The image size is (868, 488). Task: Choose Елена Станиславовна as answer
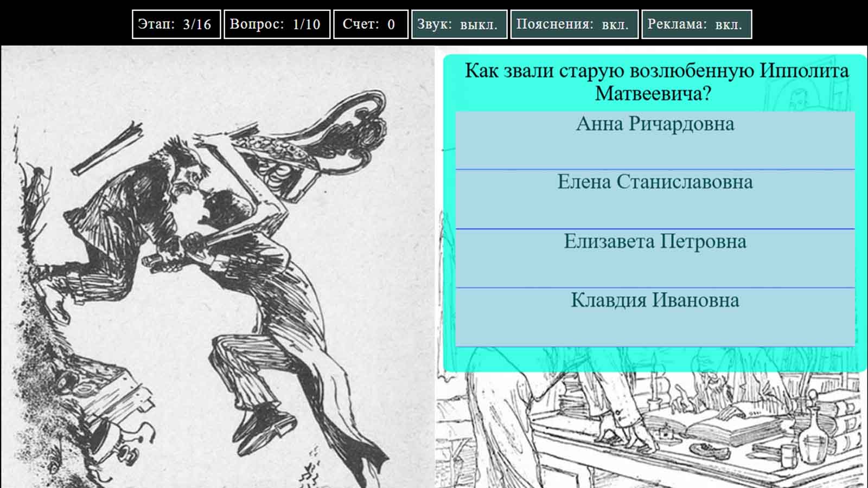coord(655,183)
